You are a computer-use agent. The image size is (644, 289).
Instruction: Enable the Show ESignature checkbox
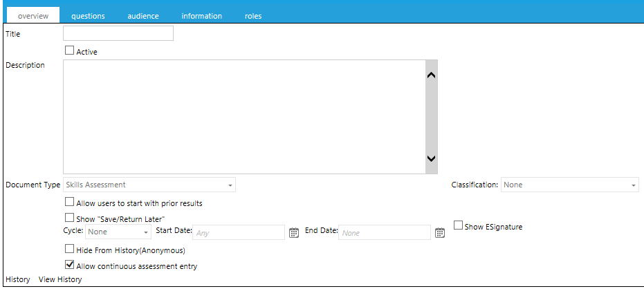pyautogui.click(x=458, y=225)
